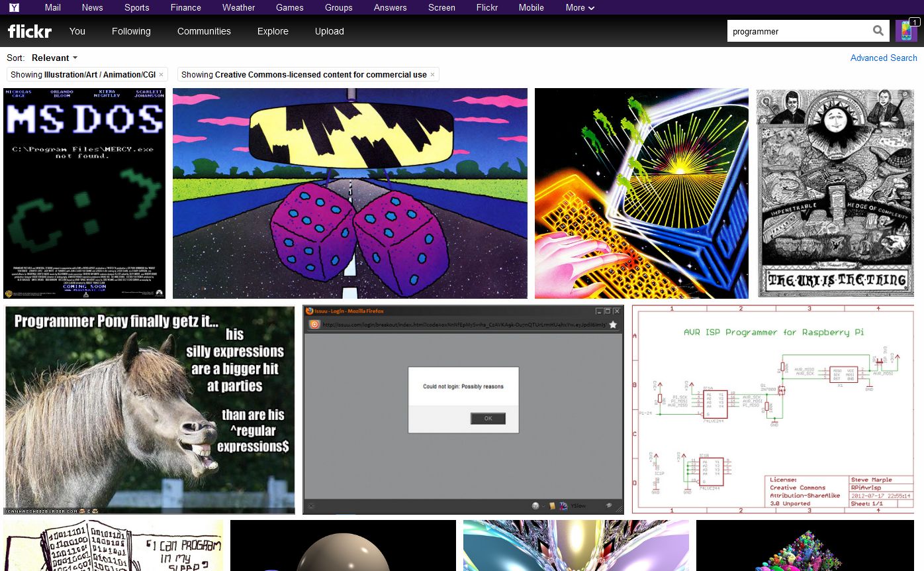Image resolution: width=924 pixels, height=571 pixels.
Task: Open the multicolored cluster on black thumbnail
Action: (x=806, y=546)
